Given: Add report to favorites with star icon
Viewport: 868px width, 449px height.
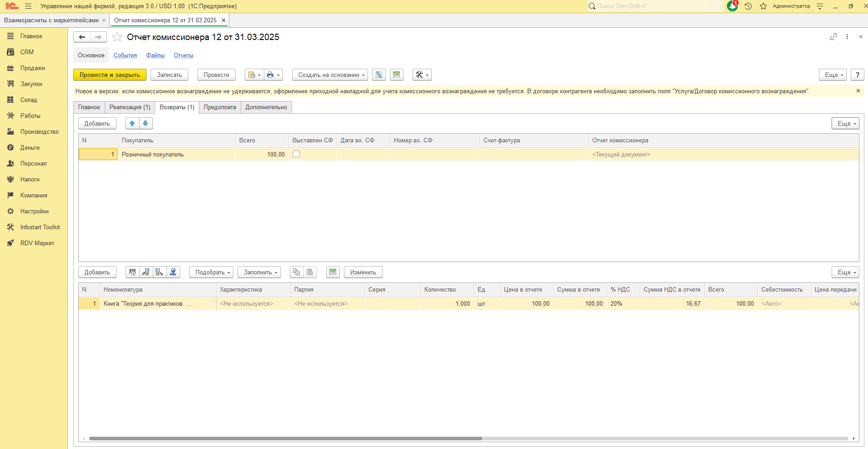Looking at the screenshot, I should coord(117,37).
